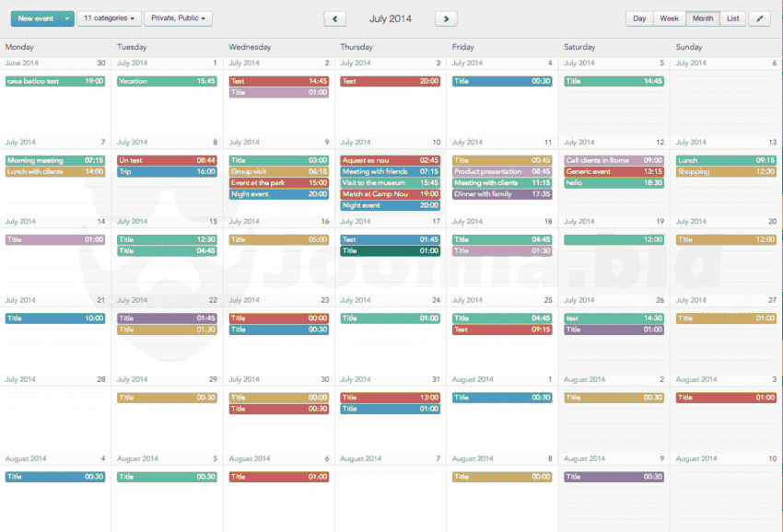The width and height of the screenshot is (783, 532).
Task: Select the Shopping event on July 13
Action: 726,171
